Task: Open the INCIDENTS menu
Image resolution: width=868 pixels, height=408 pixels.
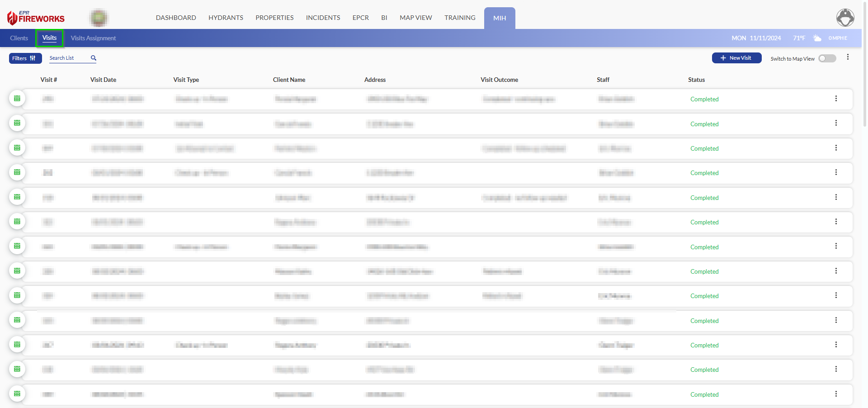Action: click(323, 18)
